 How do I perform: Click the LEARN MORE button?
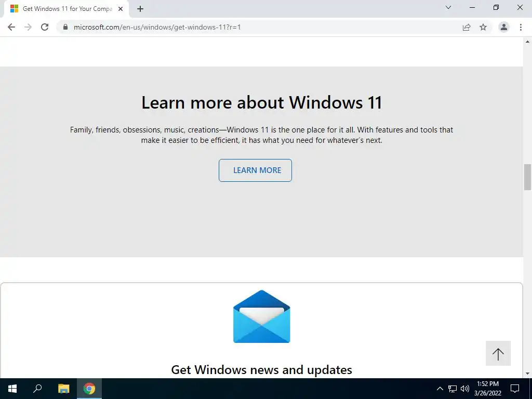[255, 170]
